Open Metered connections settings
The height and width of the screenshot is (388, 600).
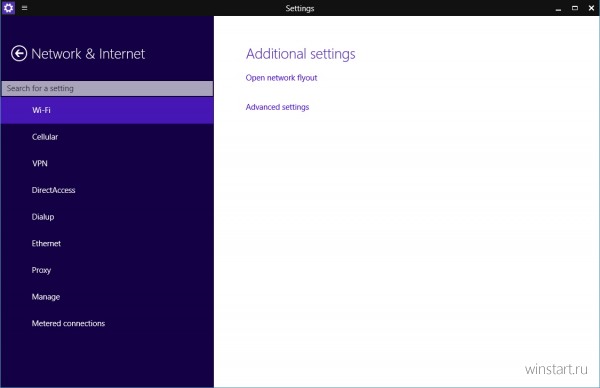107,323
